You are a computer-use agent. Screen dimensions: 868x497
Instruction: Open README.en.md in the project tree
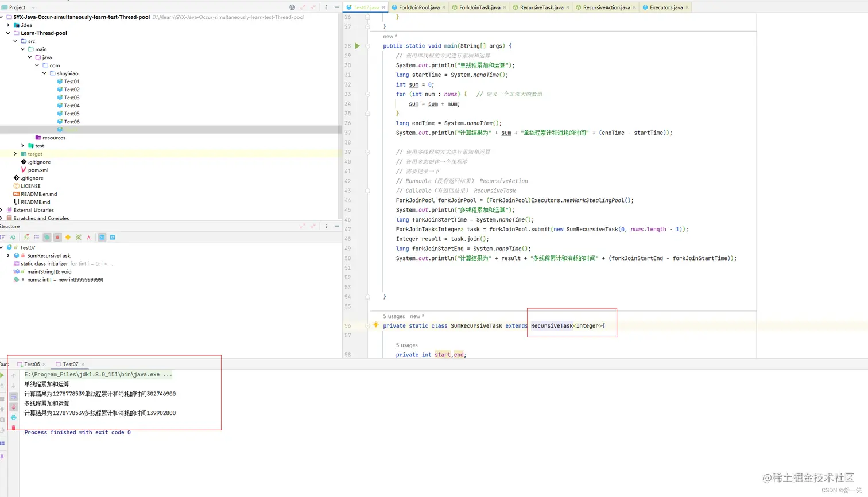click(38, 194)
